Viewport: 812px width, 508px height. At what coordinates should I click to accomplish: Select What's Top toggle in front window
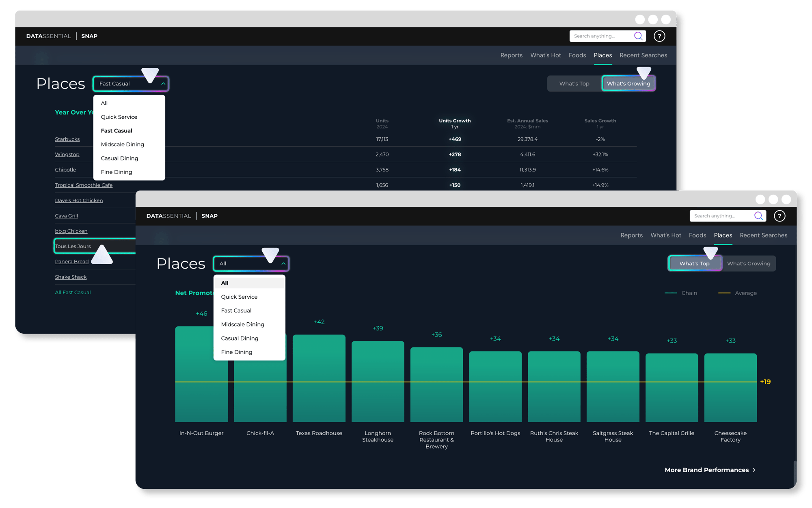pyautogui.click(x=694, y=263)
